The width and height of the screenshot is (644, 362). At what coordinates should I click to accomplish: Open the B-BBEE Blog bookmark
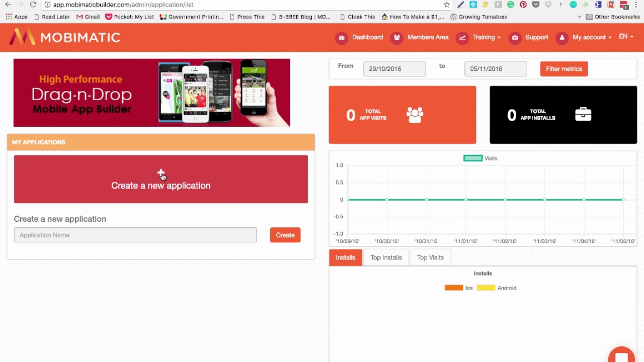[x=300, y=17]
